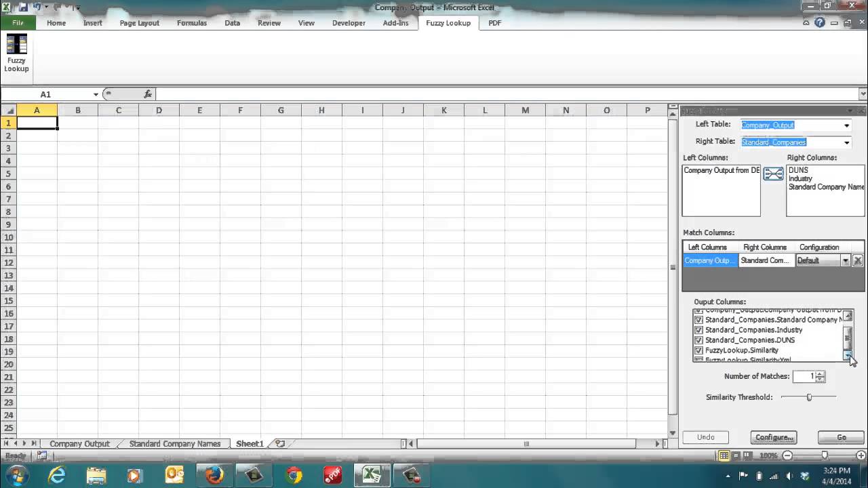Image resolution: width=868 pixels, height=488 pixels.
Task: Click the Excel icon on taskbar
Action: click(x=372, y=475)
